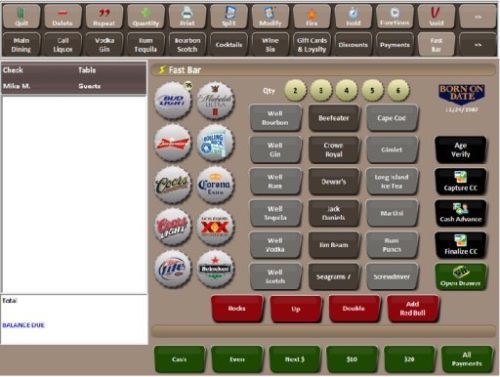The image size is (500, 377).
Task: Set quantity to 6
Action: pos(398,90)
